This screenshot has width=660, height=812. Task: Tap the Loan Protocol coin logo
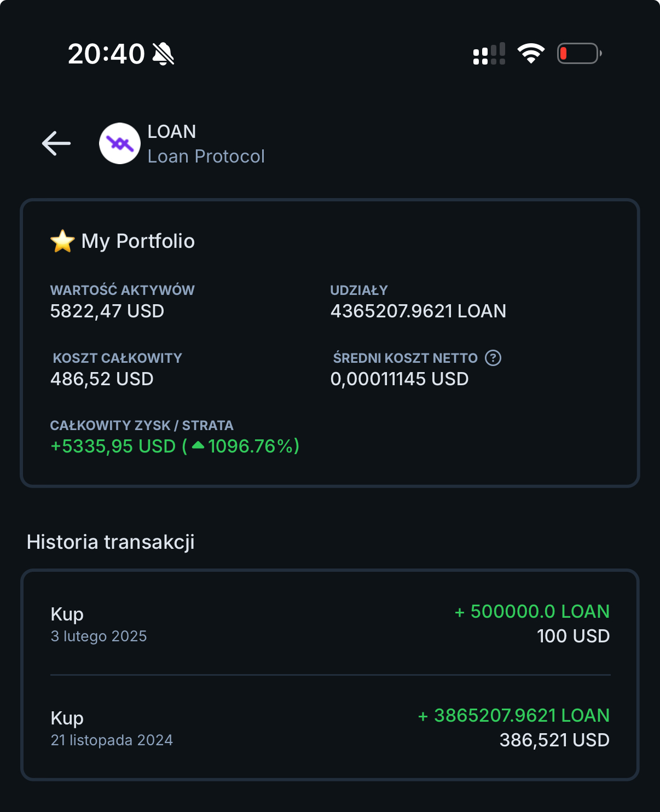pos(120,143)
